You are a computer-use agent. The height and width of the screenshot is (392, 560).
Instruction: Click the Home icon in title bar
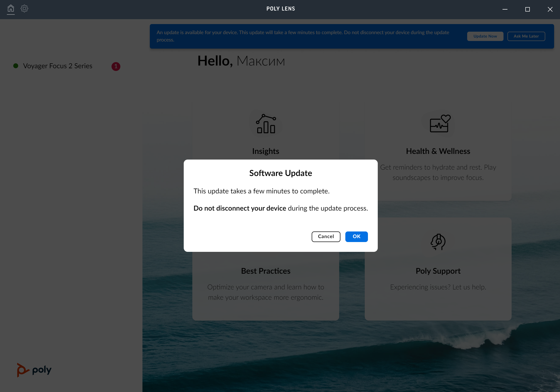(11, 9)
